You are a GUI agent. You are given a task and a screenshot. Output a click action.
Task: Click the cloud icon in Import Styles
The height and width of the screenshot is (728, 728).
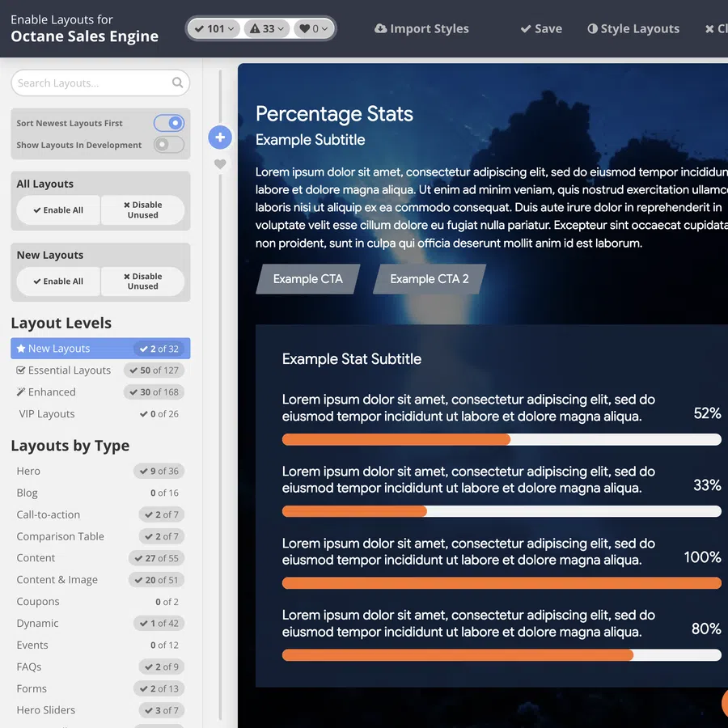coord(381,29)
